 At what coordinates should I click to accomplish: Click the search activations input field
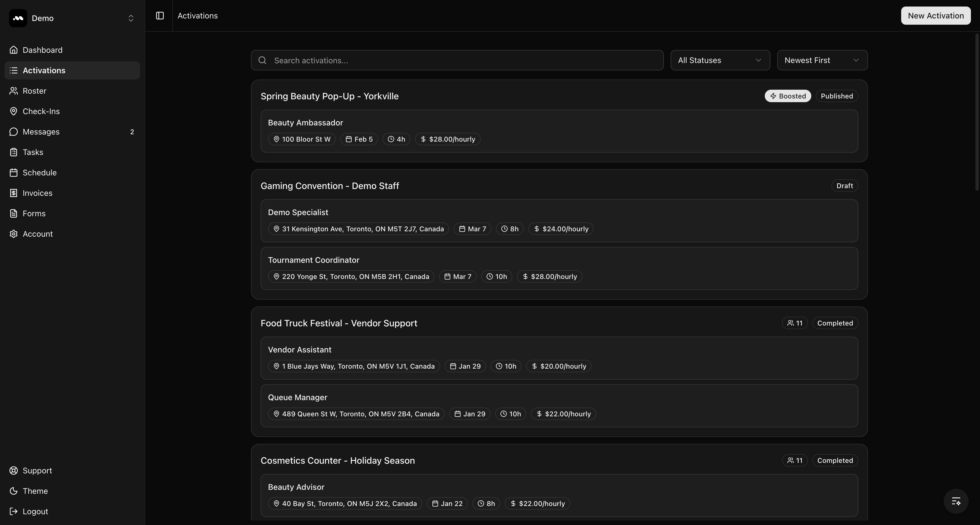pyautogui.click(x=457, y=60)
